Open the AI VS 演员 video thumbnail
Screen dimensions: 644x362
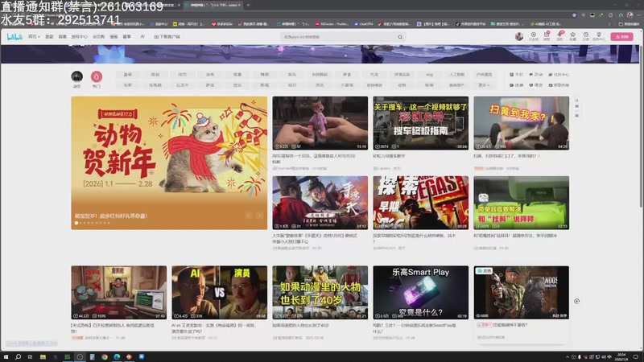point(219,292)
